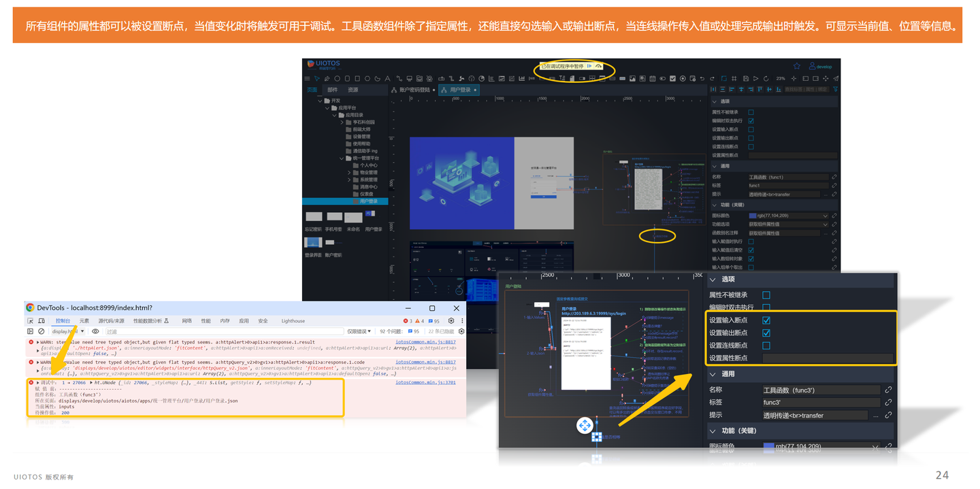Image resolution: width=980 pixels, height=489 pixels.
Task: Click 设置属性断点 field in enlarged panel
Action: (x=828, y=358)
